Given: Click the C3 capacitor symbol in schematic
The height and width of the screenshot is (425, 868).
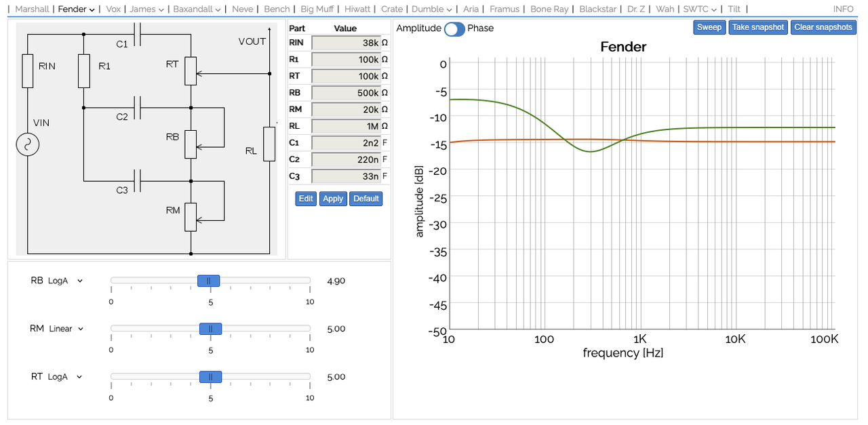Looking at the screenshot, I should point(138,181).
